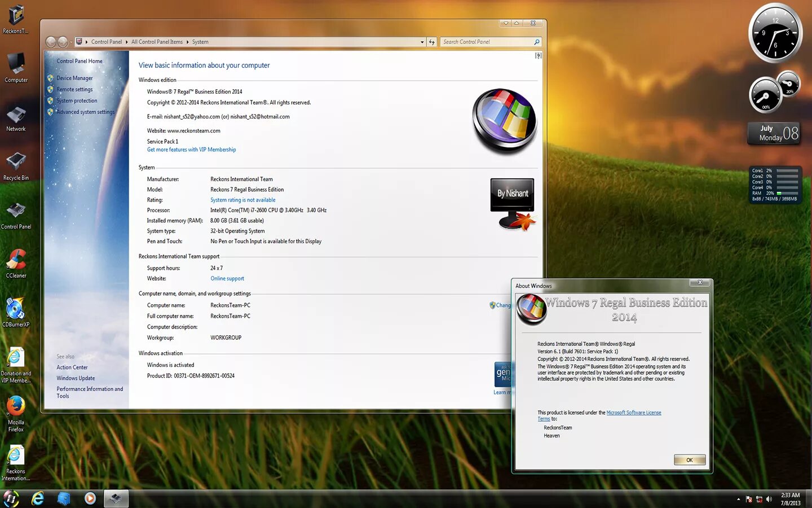The image size is (812, 508).
Task: Click the Windows logo orb in System window
Action: [x=504, y=121]
